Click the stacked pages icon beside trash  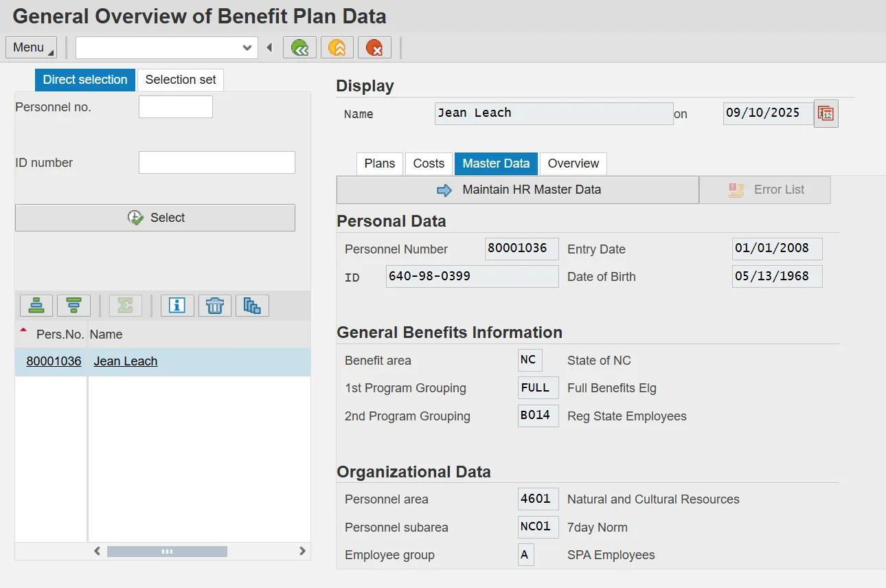pos(252,306)
